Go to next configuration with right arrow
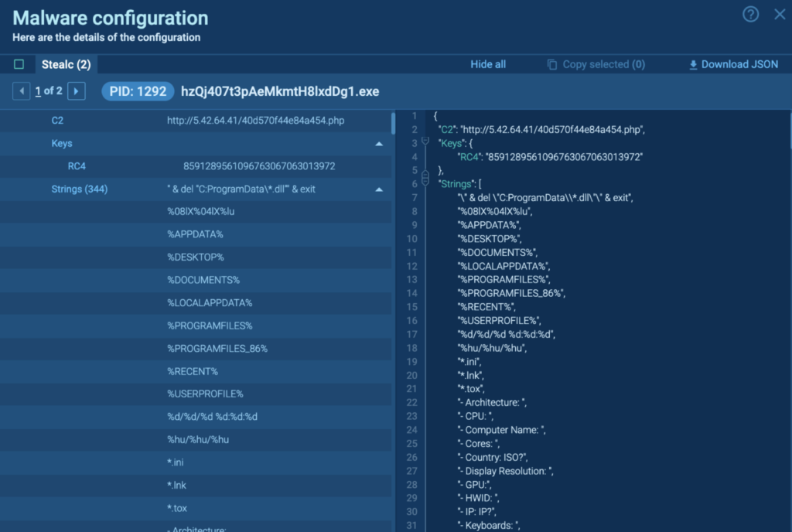This screenshot has width=792, height=532. click(76, 91)
